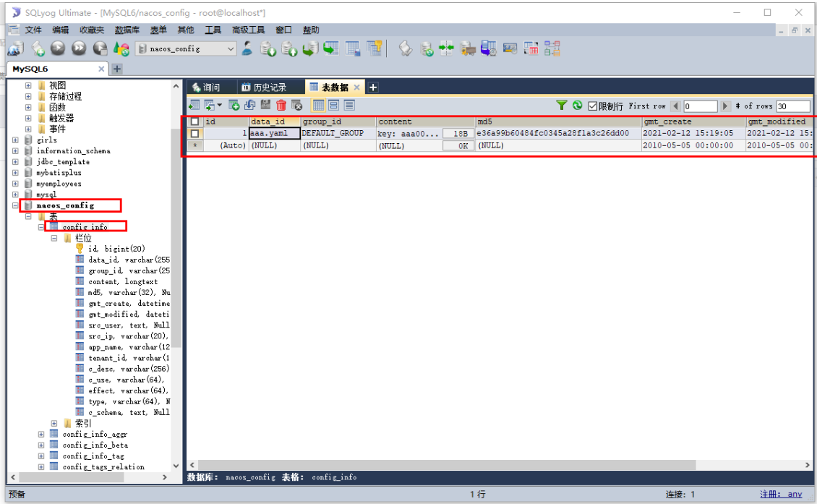
Task: Switch to grid view mode icon
Action: tap(318, 106)
